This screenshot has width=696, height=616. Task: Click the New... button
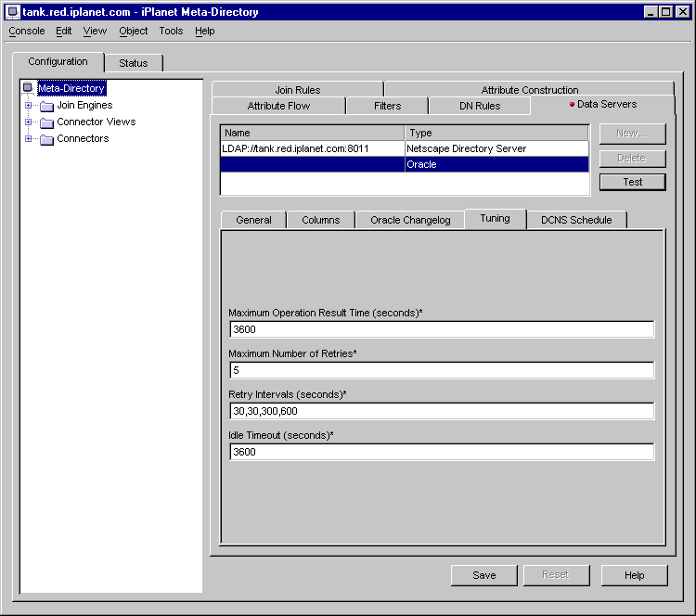[633, 134]
